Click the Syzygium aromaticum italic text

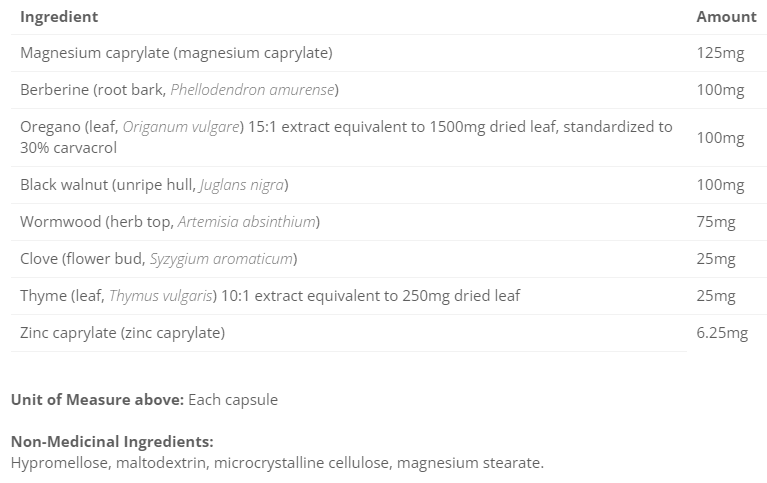(221, 259)
